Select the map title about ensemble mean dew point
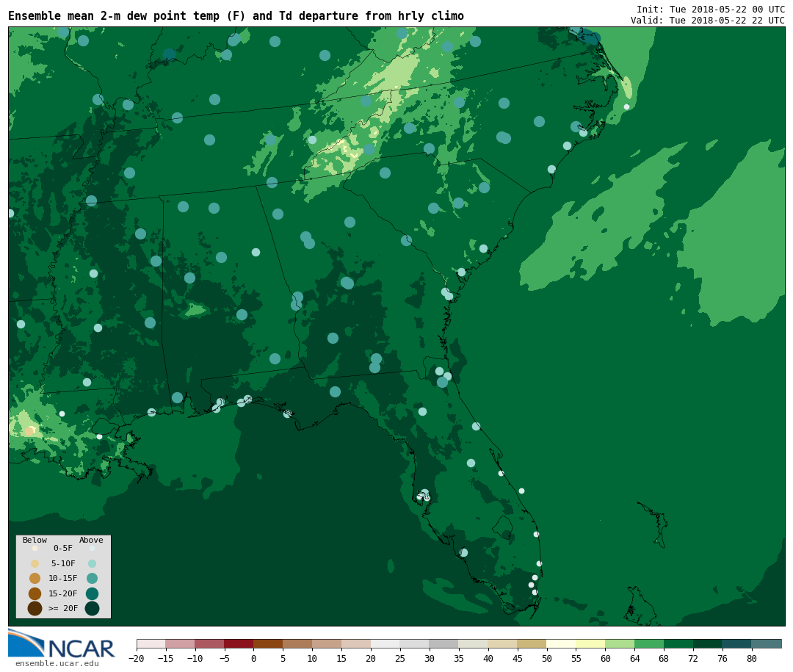This screenshot has height=672, width=793. point(236,15)
